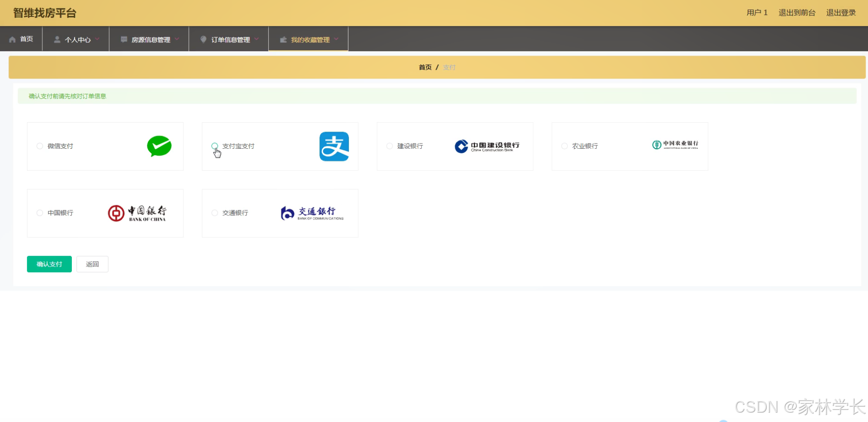The width and height of the screenshot is (868, 422).
Task: Click the Agricultural Bank of China logo
Action: pyautogui.click(x=675, y=145)
